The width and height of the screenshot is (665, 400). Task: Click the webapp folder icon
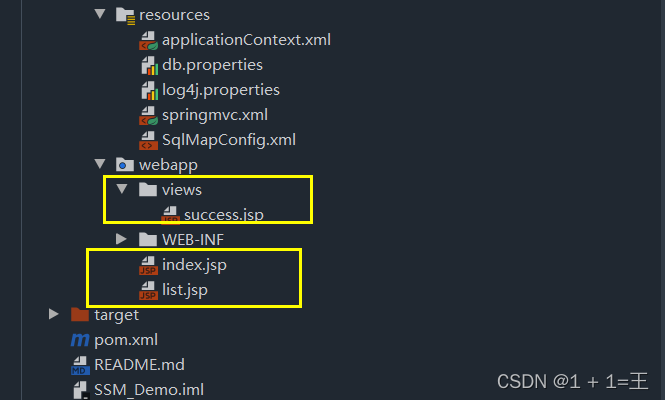[x=125, y=165]
